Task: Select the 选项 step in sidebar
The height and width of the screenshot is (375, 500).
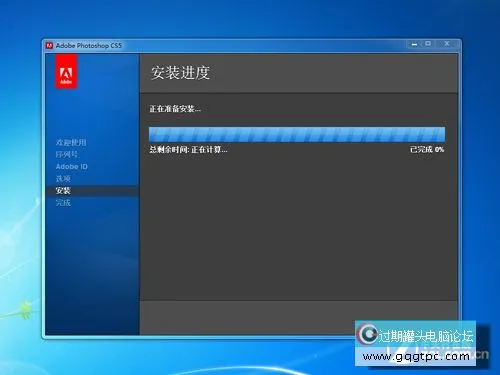Action: pyautogui.click(x=63, y=179)
